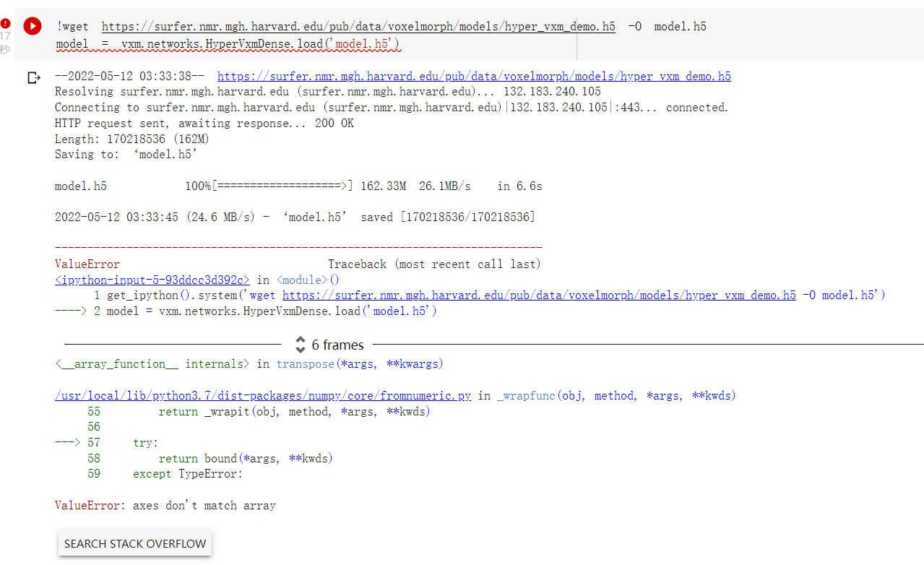Click the cell output arrow icon

(34, 77)
